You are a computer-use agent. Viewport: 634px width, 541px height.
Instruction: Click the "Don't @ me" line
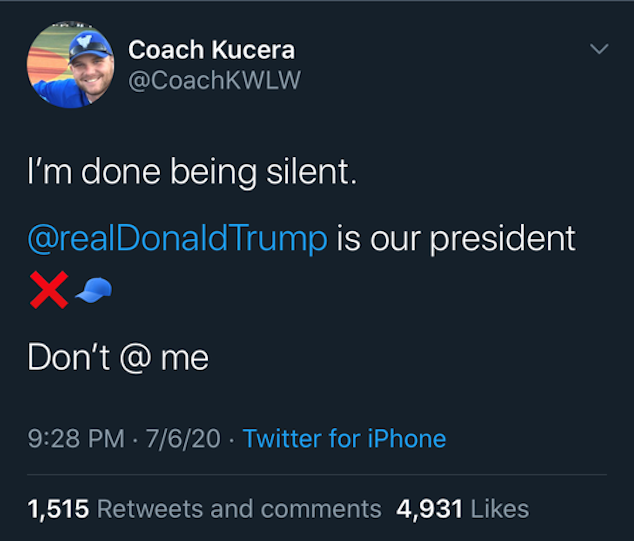118,357
